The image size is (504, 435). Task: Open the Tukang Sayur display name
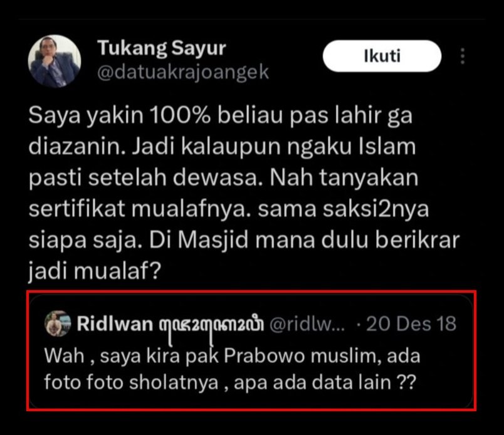click(162, 48)
